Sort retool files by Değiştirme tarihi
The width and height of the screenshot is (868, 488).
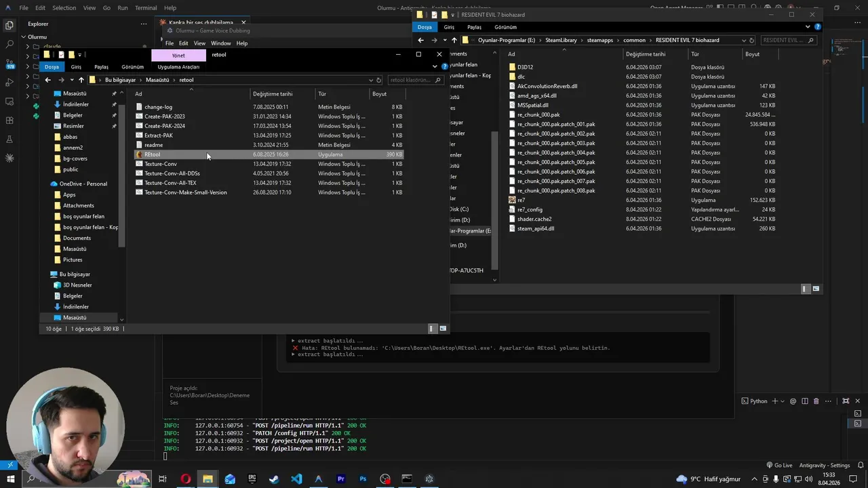coord(273,94)
